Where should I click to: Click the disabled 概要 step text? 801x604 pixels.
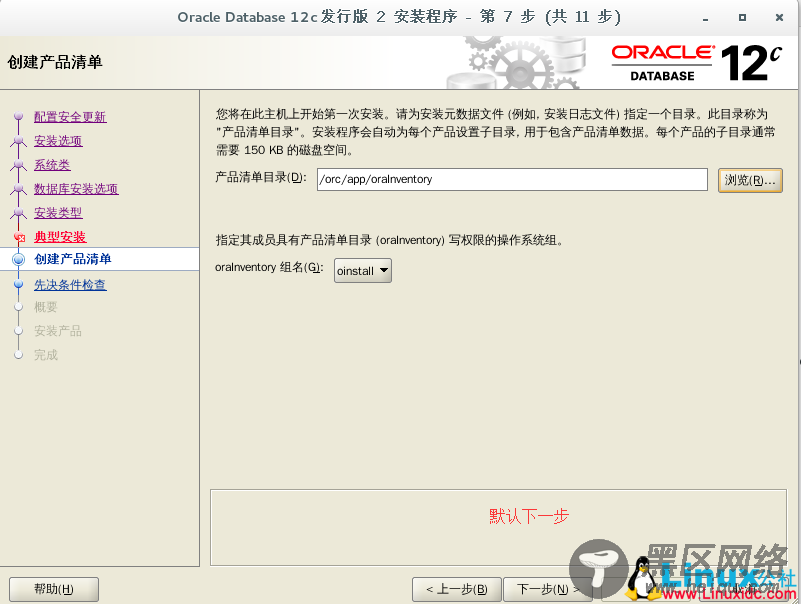click(45, 307)
